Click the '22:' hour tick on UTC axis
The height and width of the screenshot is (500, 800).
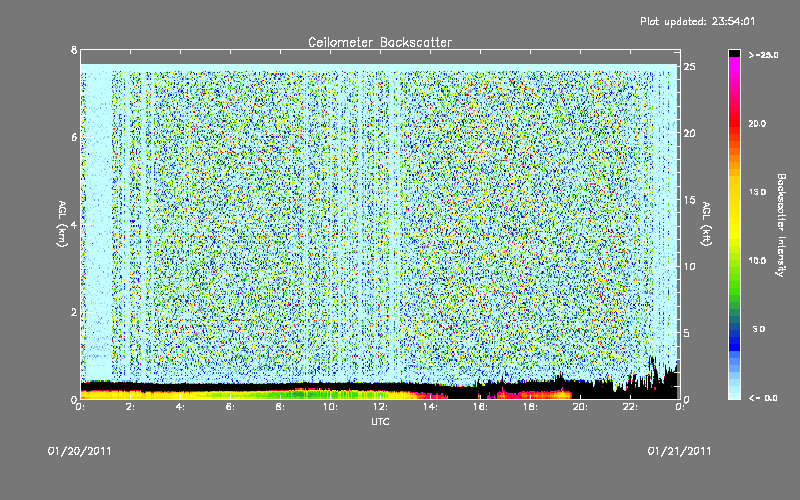tap(630, 407)
